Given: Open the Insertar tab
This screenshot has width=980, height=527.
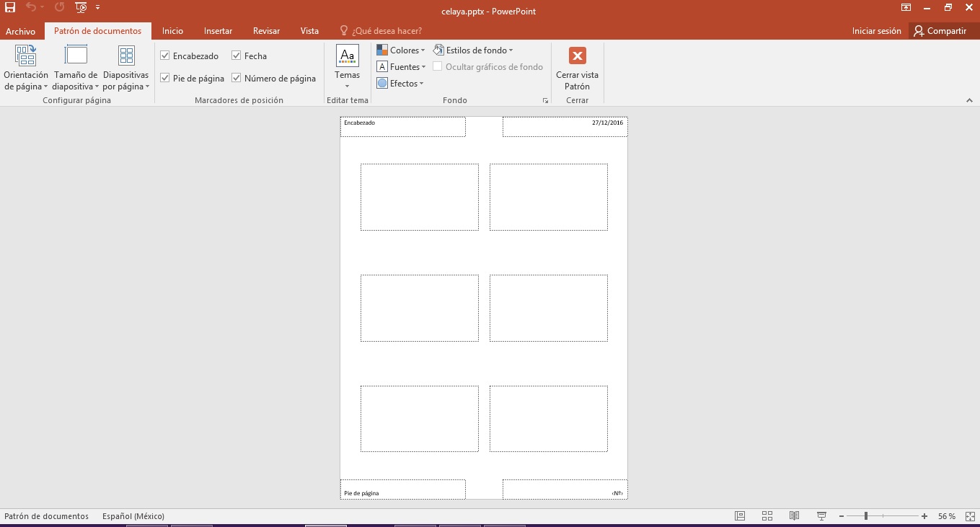Looking at the screenshot, I should click(218, 31).
